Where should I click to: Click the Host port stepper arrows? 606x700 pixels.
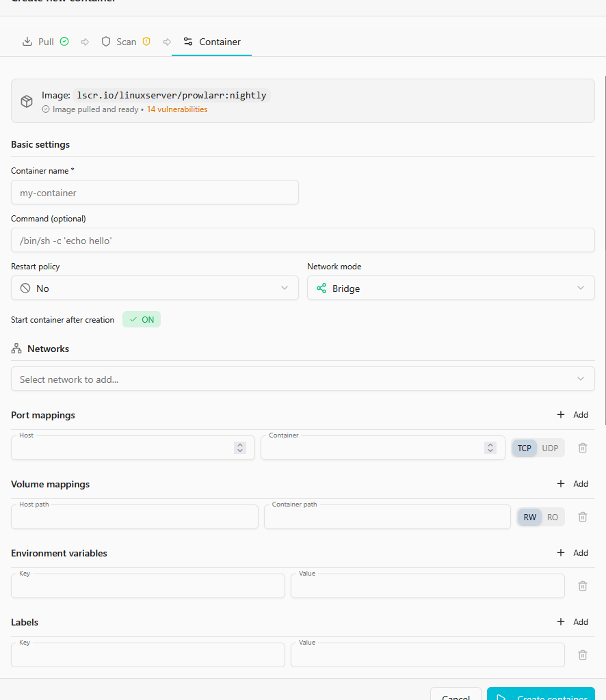(x=239, y=448)
